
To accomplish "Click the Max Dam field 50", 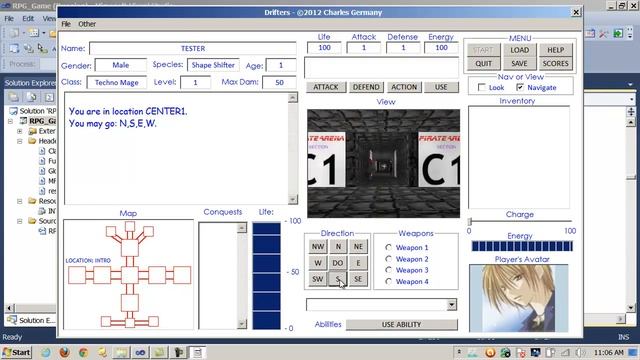I will (x=279, y=82).
